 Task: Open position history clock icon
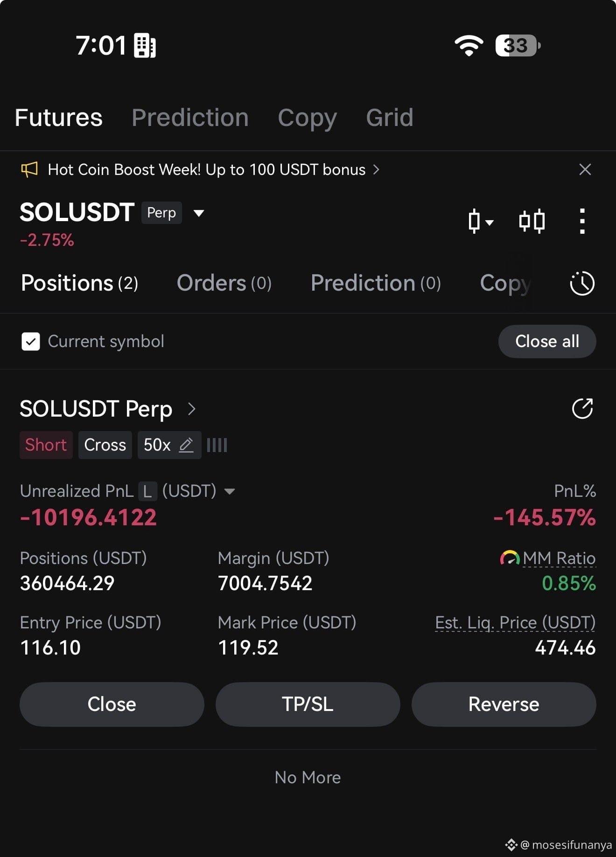[x=582, y=283]
